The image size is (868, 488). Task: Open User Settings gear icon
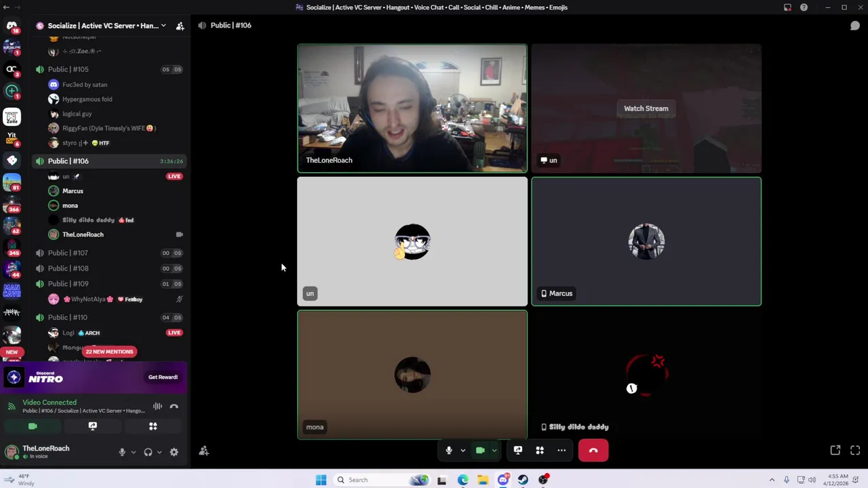click(174, 452)
